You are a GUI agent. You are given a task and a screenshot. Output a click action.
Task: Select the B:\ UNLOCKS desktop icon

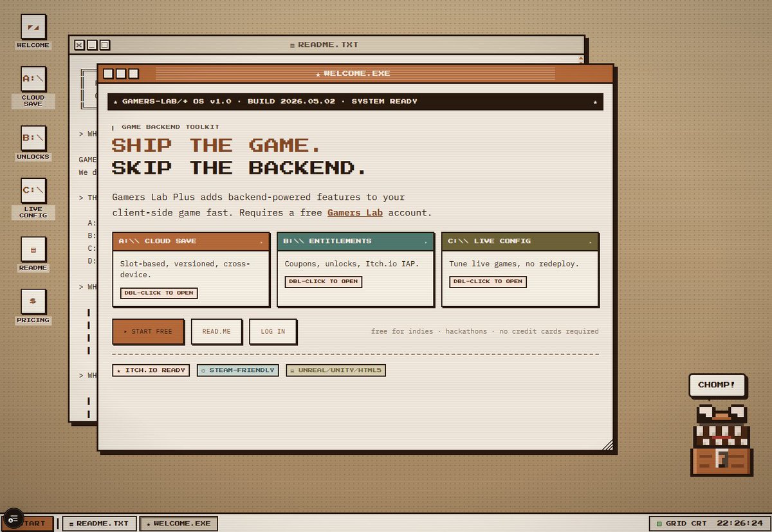[33, 143]
